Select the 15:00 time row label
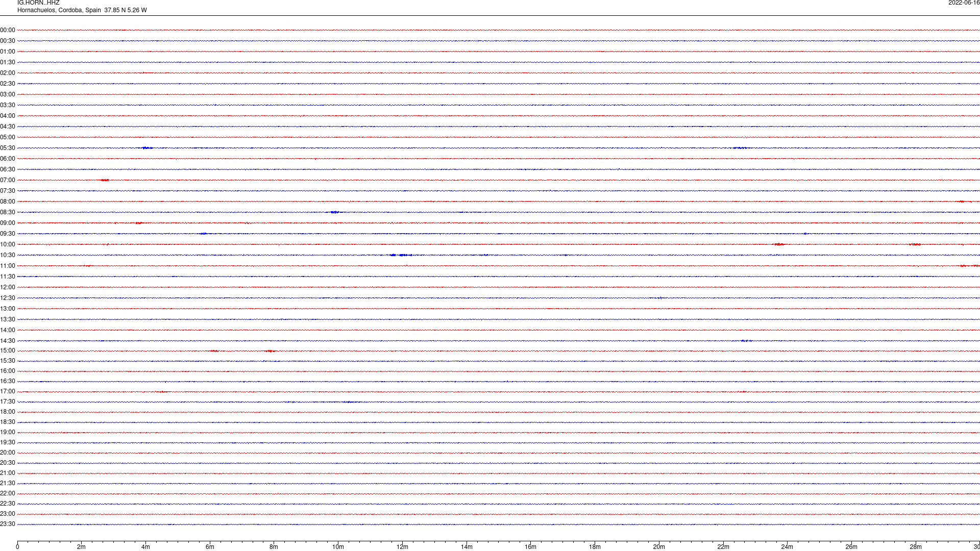This screenshot has height=551, width=980. 8,350
